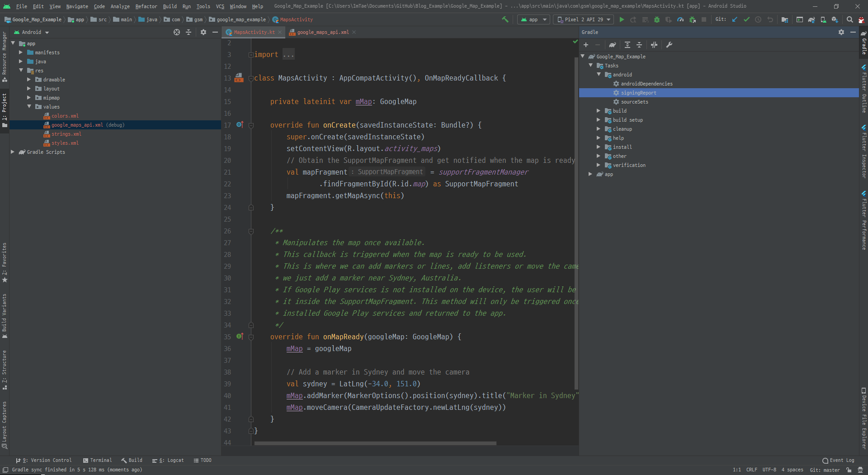Commit changes with Git checkmark icon

pos(746,19)
